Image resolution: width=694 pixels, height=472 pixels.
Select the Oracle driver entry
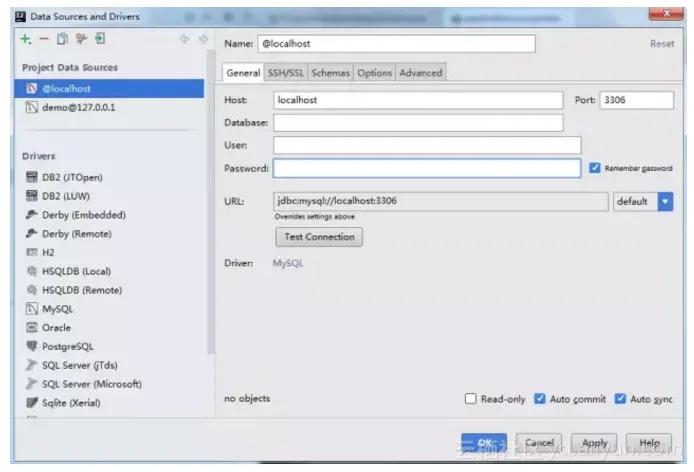[x=56, y=328]
